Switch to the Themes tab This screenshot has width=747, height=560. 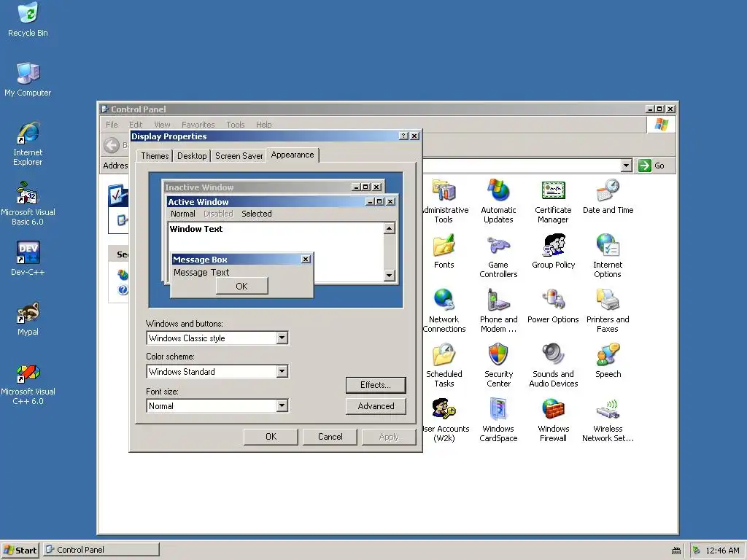point(155,156)
